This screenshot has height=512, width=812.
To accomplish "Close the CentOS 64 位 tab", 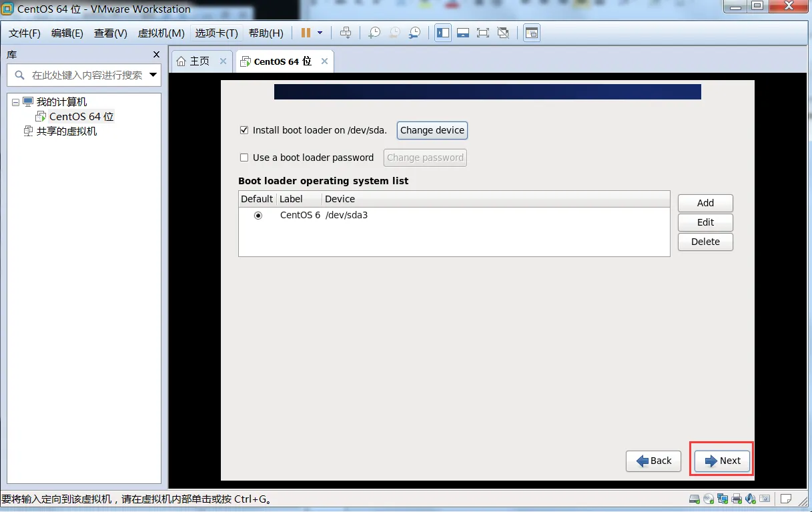I will (x=324, y=61).
